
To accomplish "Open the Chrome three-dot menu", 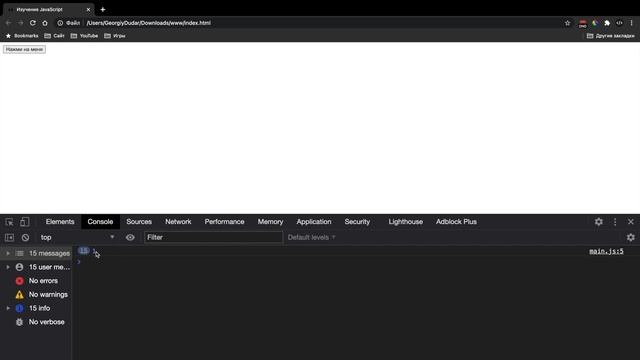I will 631,23.
